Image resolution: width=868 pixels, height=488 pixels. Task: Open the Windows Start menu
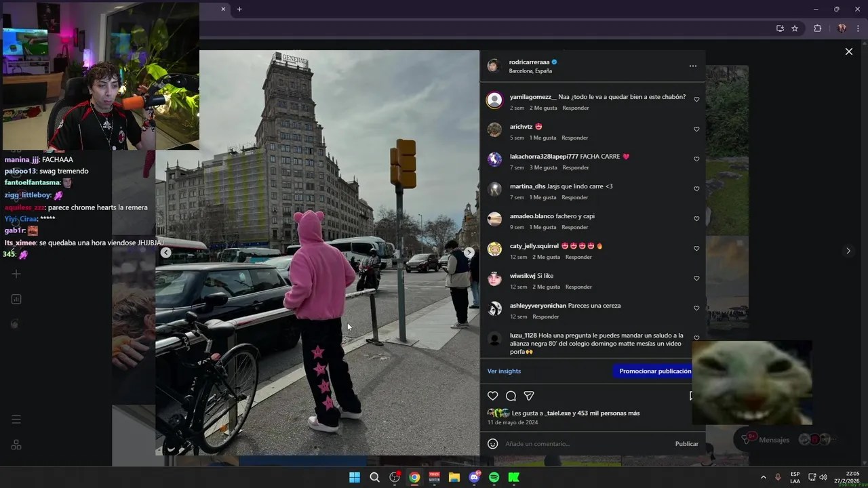pyautogui.click(x=355, y=477)
